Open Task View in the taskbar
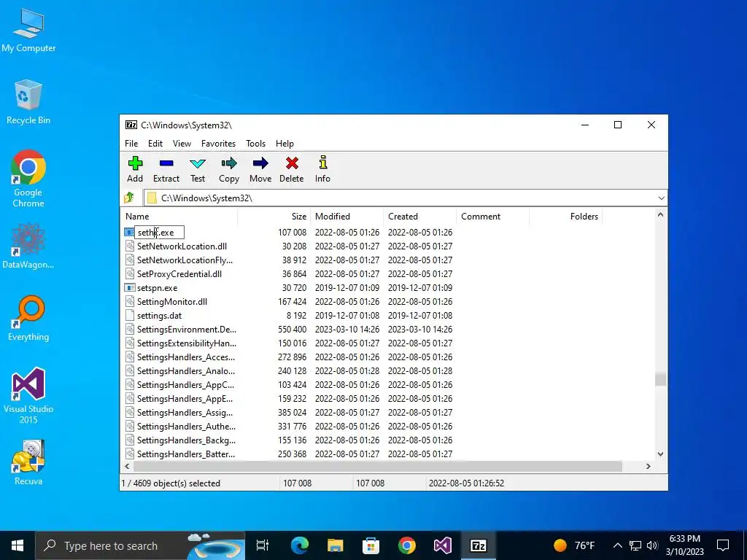This screenshot has height=560, width=747. [263, 545]
